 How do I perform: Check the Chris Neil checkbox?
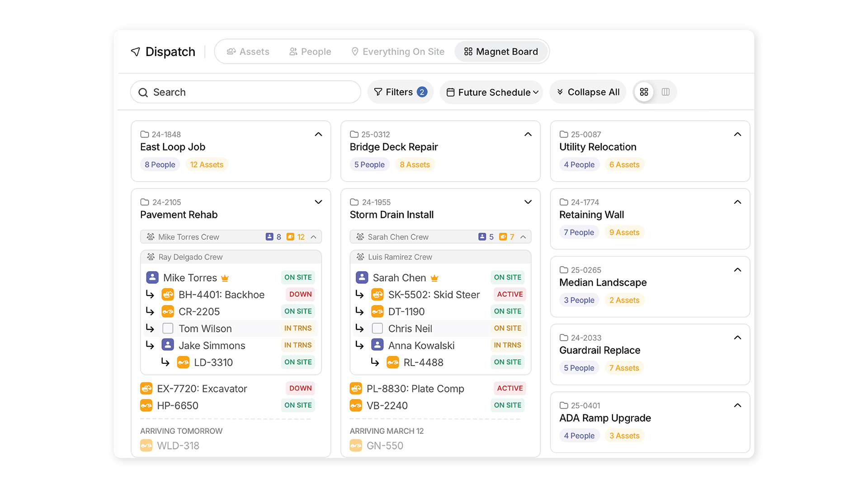377,328
